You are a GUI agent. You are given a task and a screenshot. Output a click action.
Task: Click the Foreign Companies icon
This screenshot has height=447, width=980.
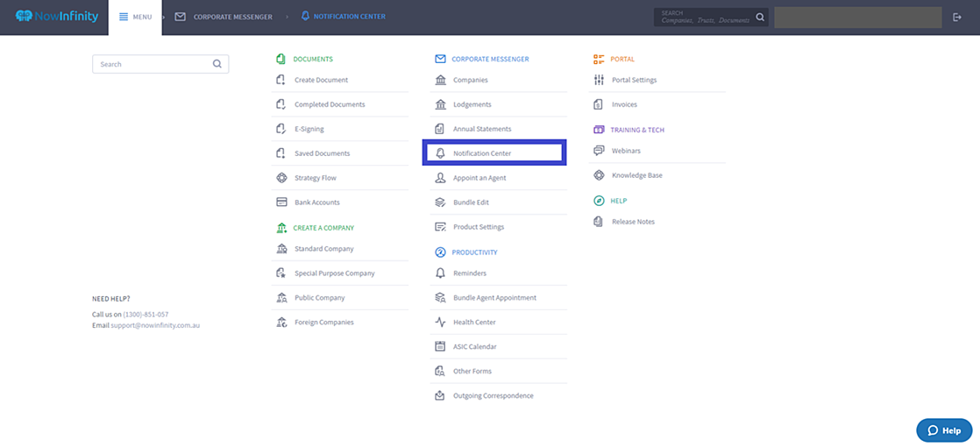[281, 322]
